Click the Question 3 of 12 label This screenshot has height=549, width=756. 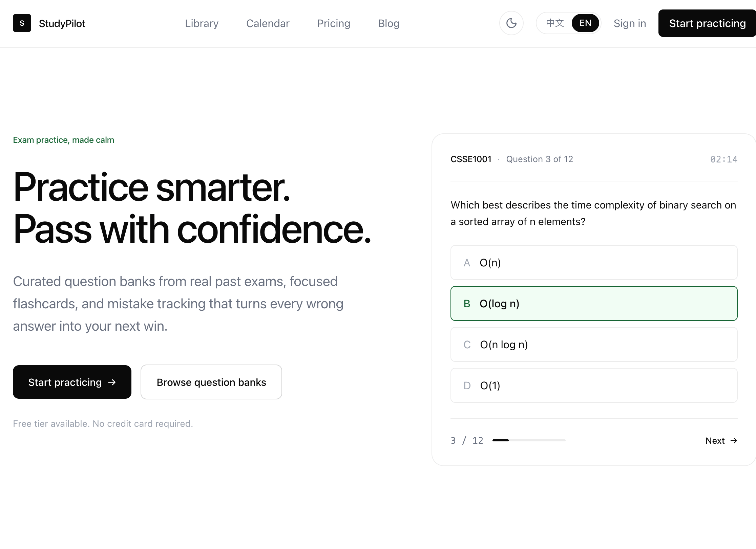pos(539,159)
